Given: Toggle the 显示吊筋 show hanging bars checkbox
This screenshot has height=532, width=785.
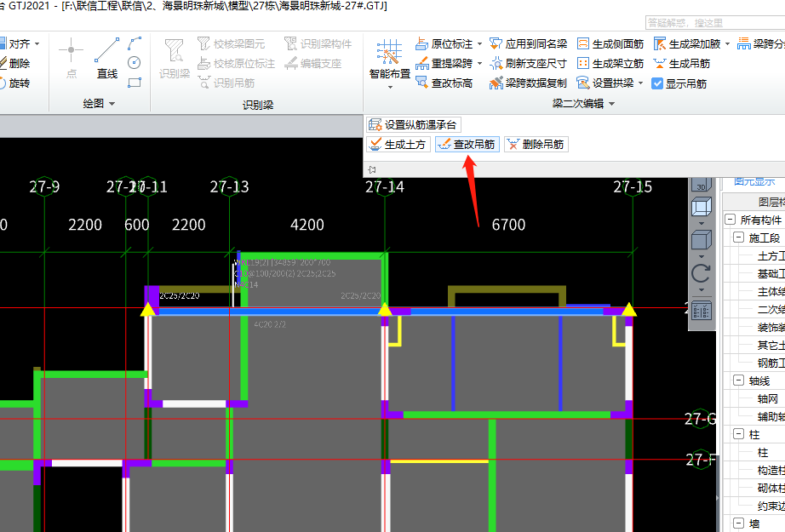Looking at the screenshot, I should (x=657, y=83).
